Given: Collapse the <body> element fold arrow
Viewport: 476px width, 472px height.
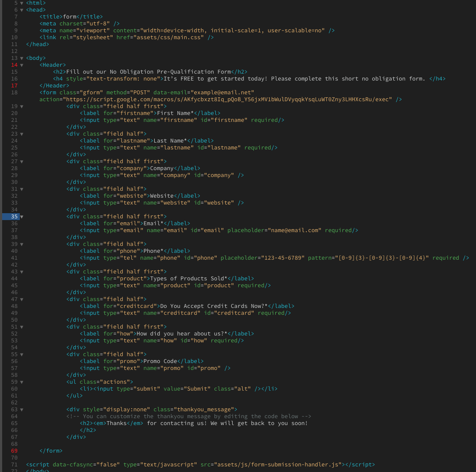Looking at the screenshot, I should (22, 58).
